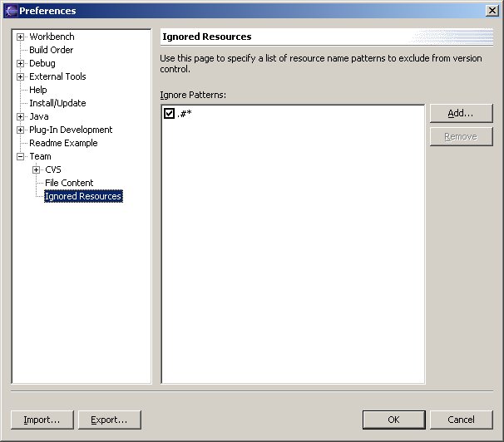The image size is (504, 442).
Task: Open the Help preferences page
Action: (x=38, y=90)
